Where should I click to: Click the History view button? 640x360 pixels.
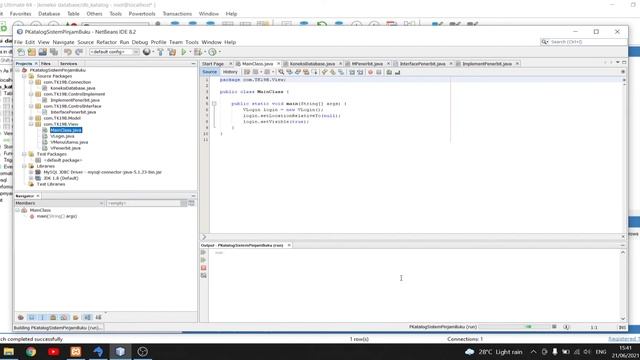click(x=230, y=72)
